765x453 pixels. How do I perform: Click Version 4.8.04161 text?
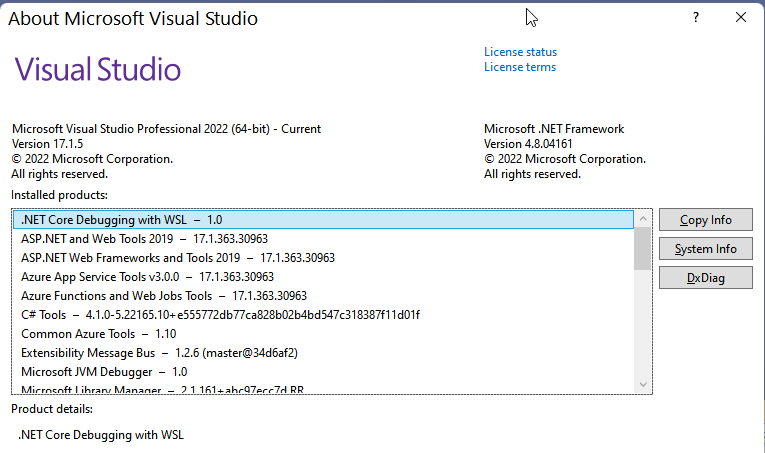(528, 144)
